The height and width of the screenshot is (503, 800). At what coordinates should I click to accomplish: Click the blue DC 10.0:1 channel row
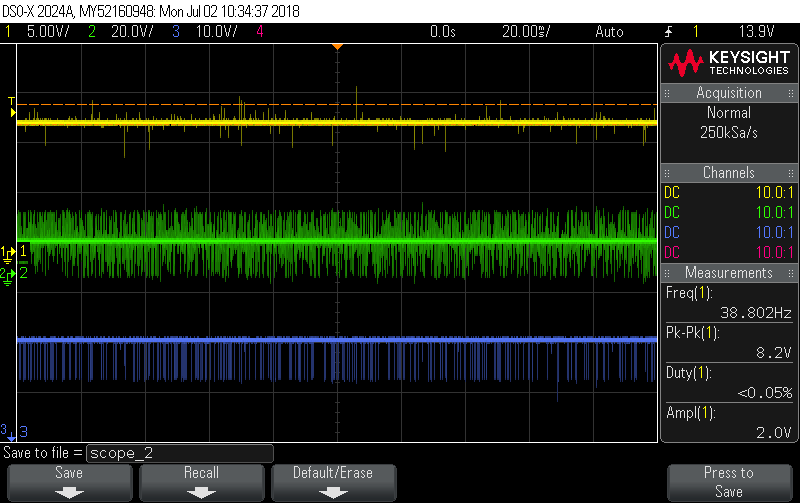pyautogui.click(x=729, y=233)
